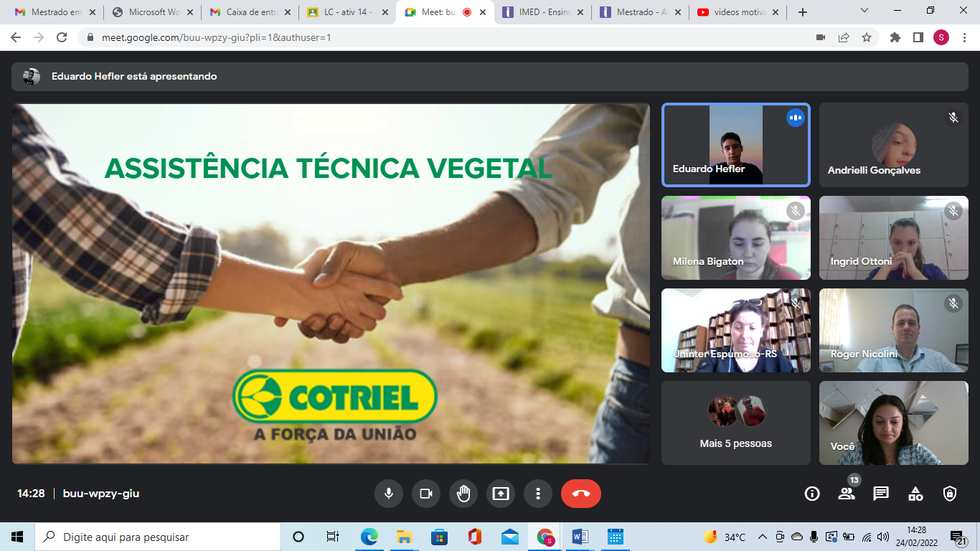Viewport: 980px width, 551px height.
Task: Open Cortana circle icon in taskbar
Action: tap(298, 537)
